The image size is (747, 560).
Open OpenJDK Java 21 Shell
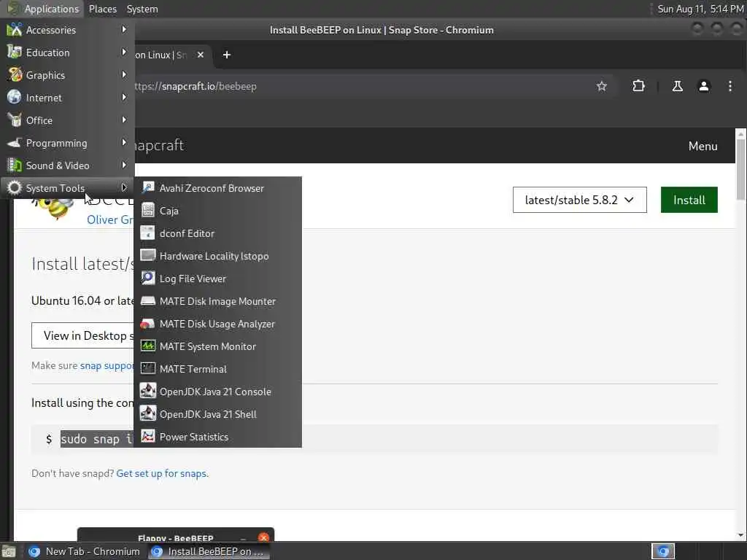217,414
